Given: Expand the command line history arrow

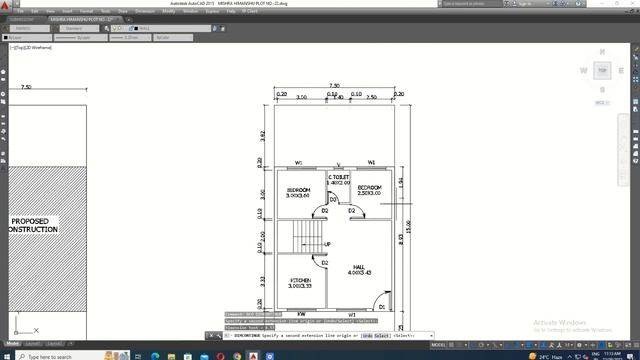Looking at the screenshot, I should (431, 336).
